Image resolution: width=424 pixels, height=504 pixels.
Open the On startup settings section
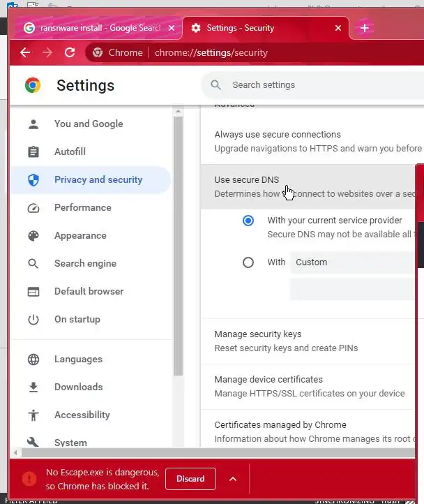(x=91, y=320)
